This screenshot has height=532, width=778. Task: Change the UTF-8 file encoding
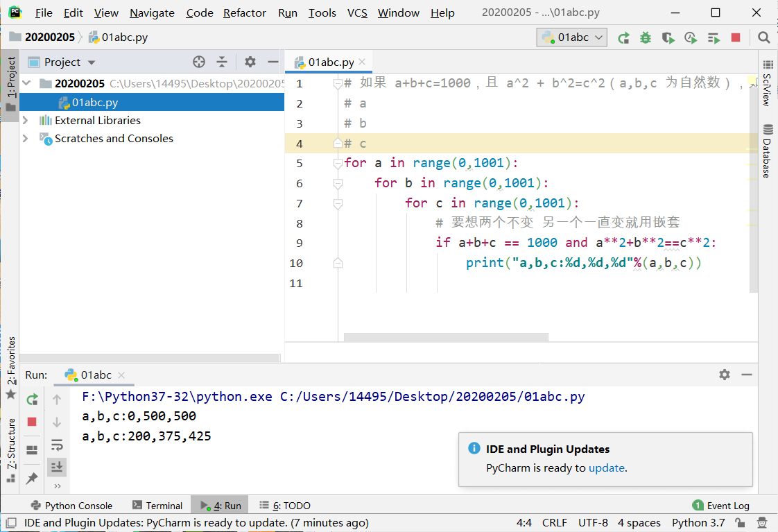point(593,522)
